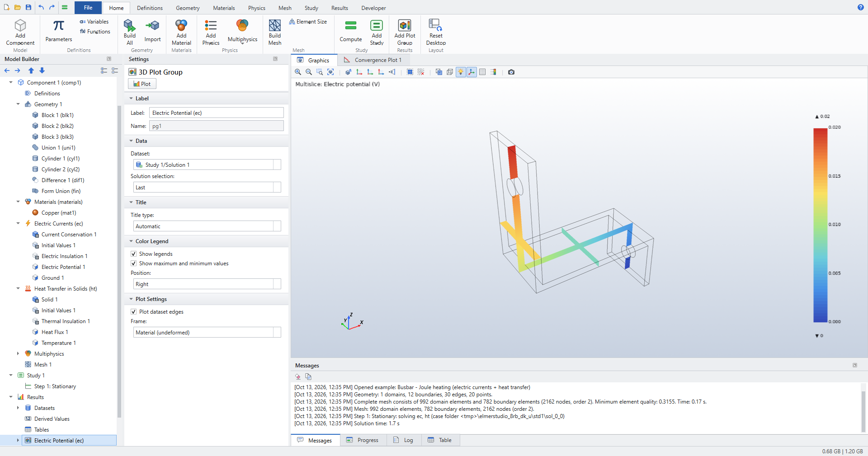868x456 pixels.
Task: Switch to the Convergence Plot 1 tab
Action: 373,60
